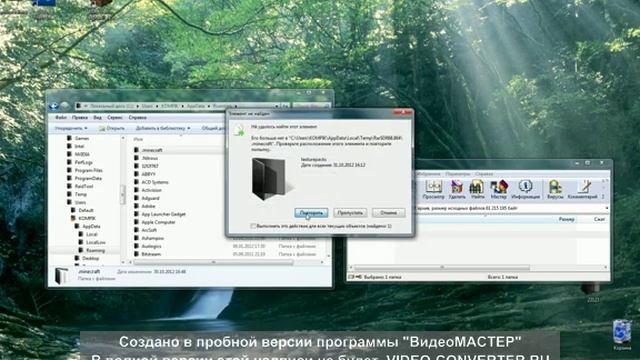The width and height of the screenshot is (640, 360).
Task: Open the Сервис menu in Explorer
Action: [x=115, y=118]
